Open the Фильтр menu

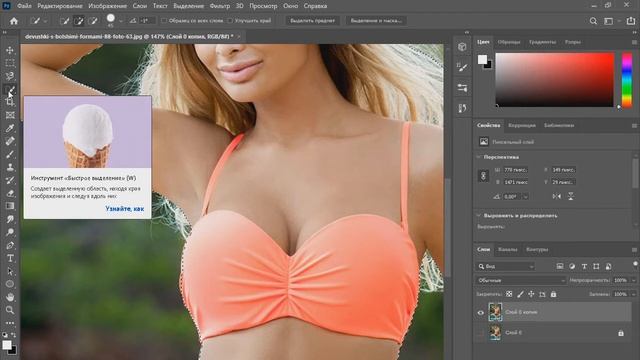pos(220,6)
